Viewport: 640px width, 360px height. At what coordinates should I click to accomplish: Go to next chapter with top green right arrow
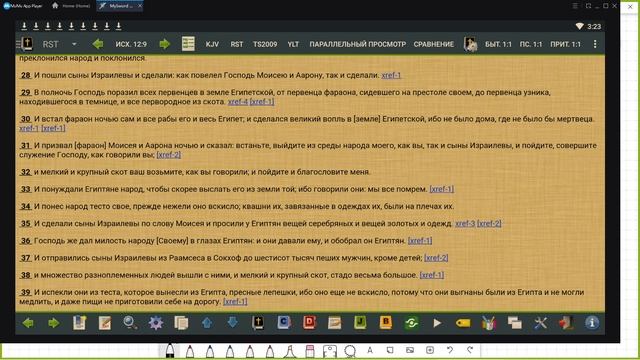pyautogui.click(x=164, y=44)
